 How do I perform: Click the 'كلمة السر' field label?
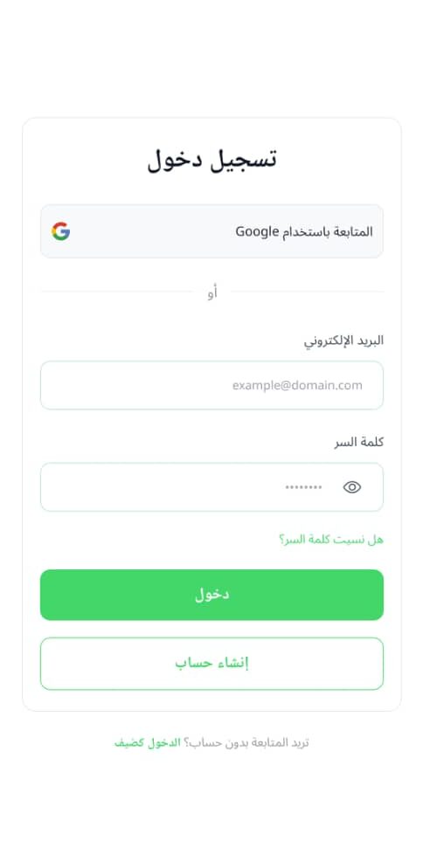tap(358, 443)
